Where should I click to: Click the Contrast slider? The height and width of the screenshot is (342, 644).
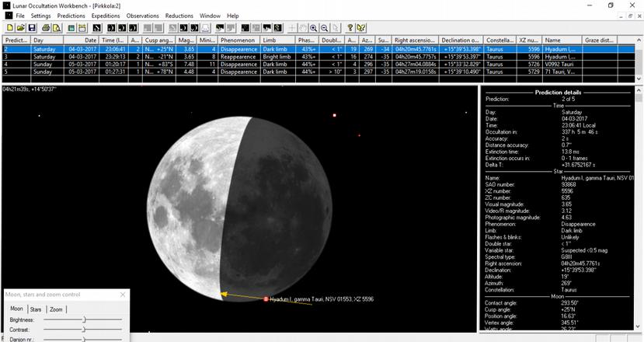(82, 330)
